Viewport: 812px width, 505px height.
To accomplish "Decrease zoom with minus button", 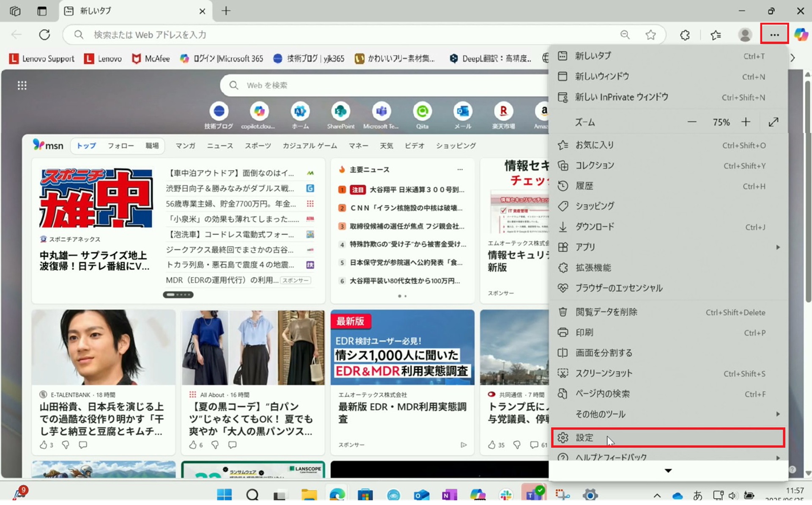I will [692, 122].
